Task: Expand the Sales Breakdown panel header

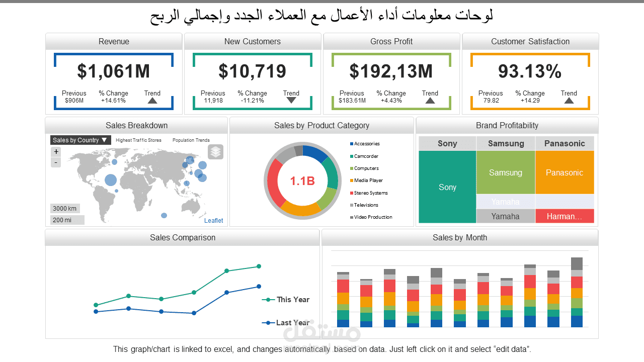Action: point(136,125)
